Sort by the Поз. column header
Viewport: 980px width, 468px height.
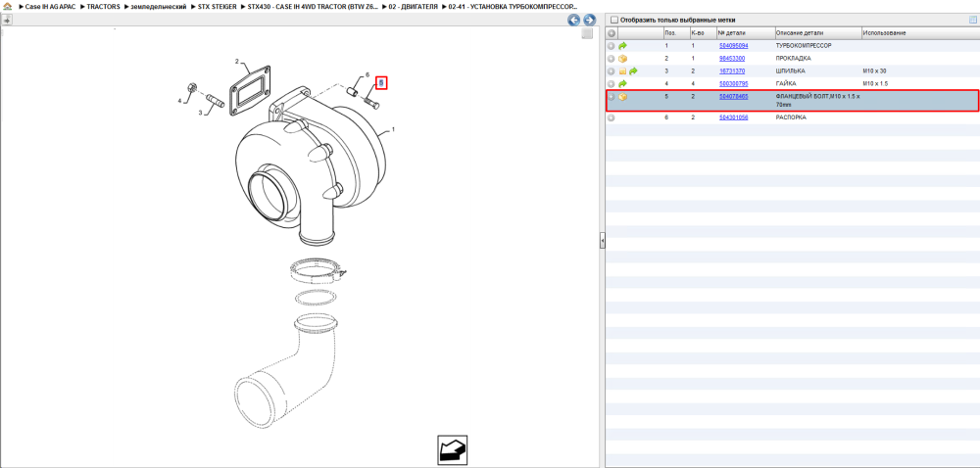click(676, 33)
